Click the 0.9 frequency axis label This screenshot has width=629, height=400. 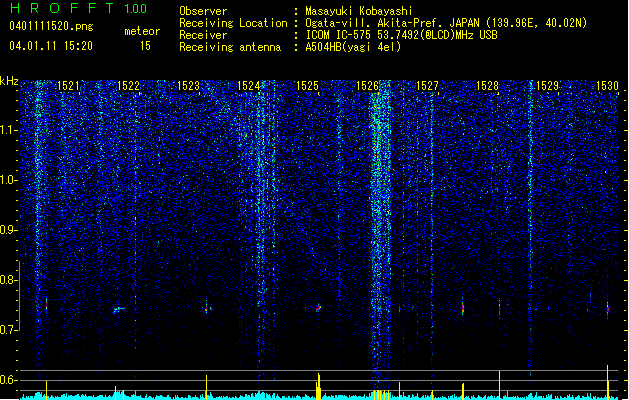click(8, 230)
